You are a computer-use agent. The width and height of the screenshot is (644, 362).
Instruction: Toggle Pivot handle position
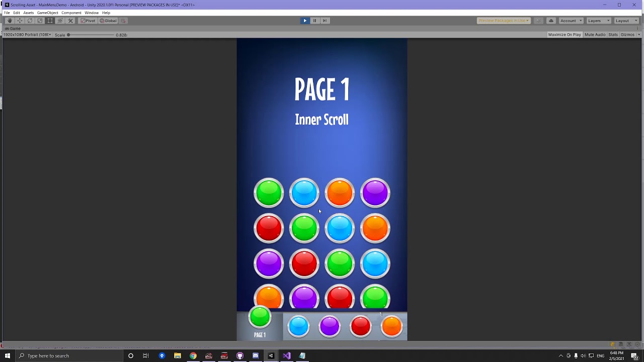pos(88,21)
